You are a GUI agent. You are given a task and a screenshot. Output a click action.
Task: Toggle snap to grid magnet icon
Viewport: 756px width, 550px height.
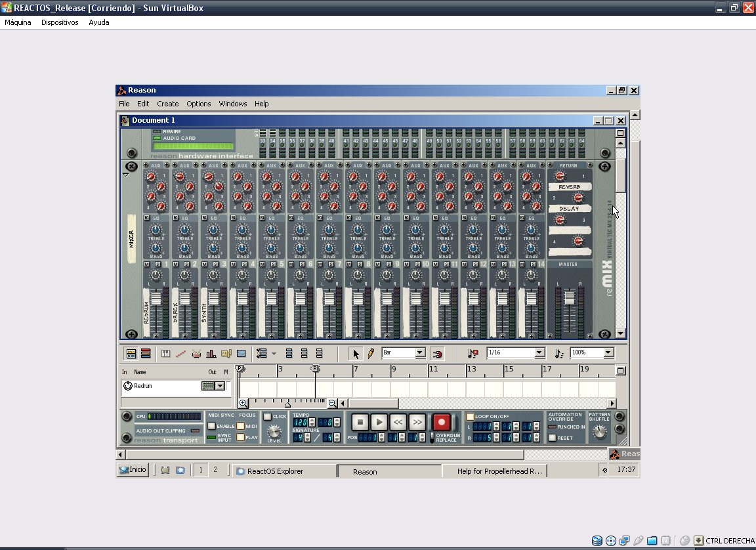pos(437,354)
